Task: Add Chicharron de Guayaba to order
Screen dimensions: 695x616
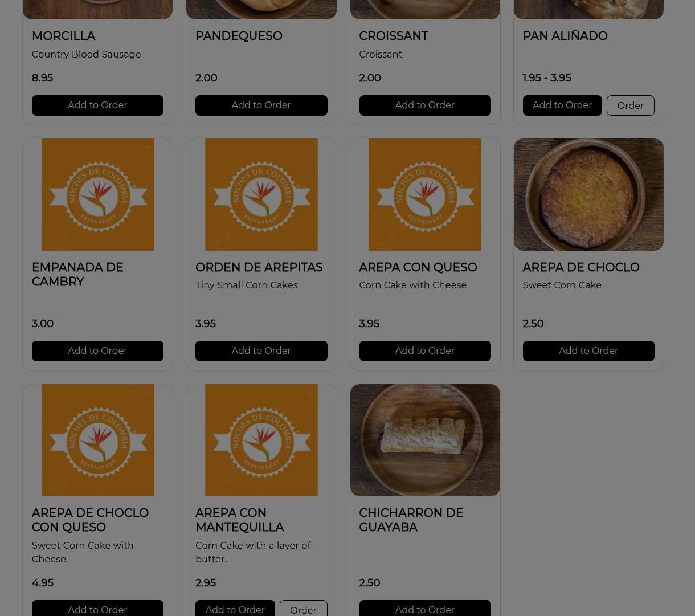Action: pos(425,609)
